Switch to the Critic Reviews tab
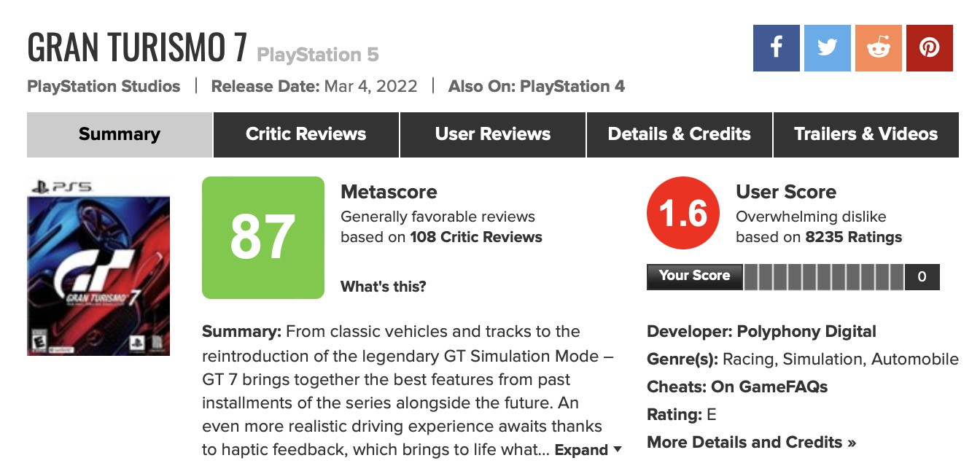The height and width of the screenshot is (474, 980). (306, 133)
